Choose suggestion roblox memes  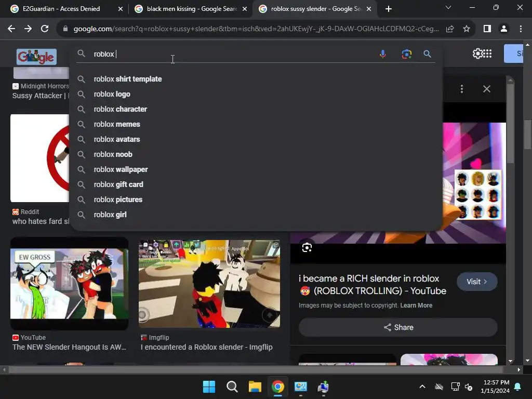[x=256, y=124]
